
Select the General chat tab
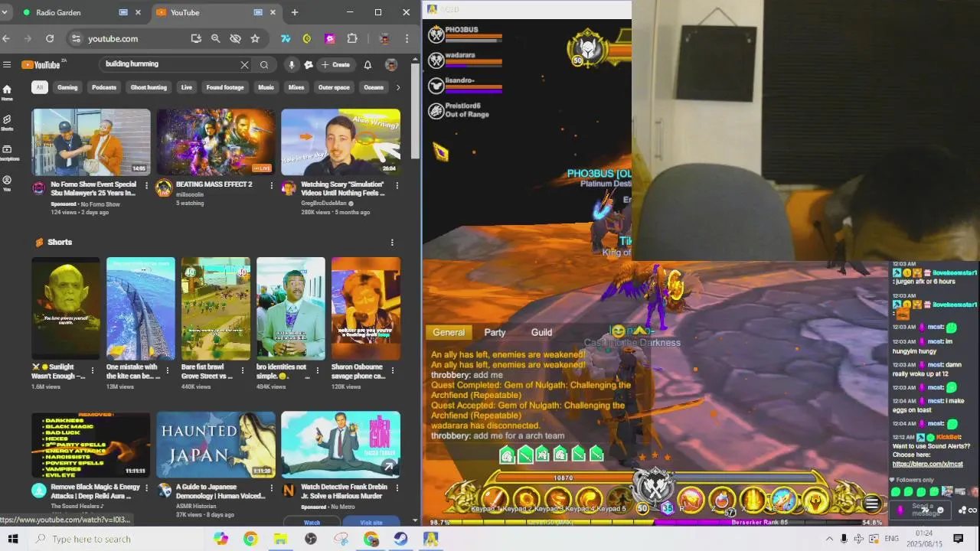click(x=449, y=332)
